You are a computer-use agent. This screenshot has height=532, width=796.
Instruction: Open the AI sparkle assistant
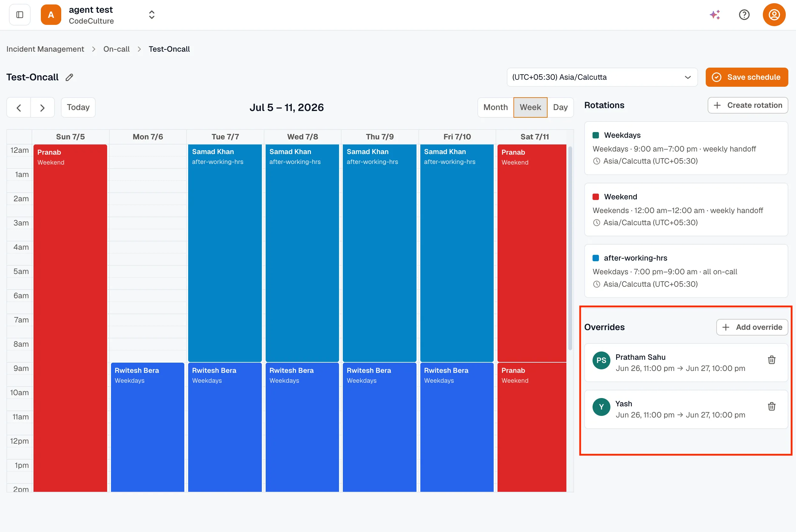[x=715, y=15]
